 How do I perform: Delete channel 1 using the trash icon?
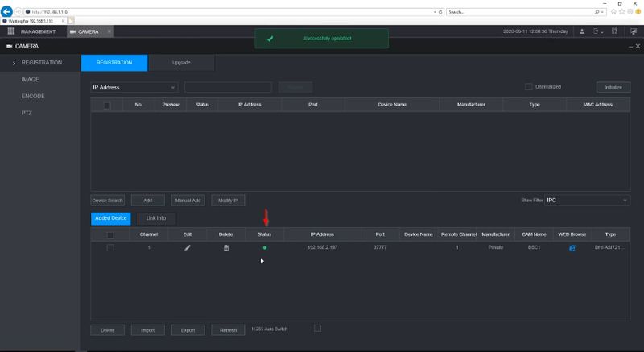226,247
